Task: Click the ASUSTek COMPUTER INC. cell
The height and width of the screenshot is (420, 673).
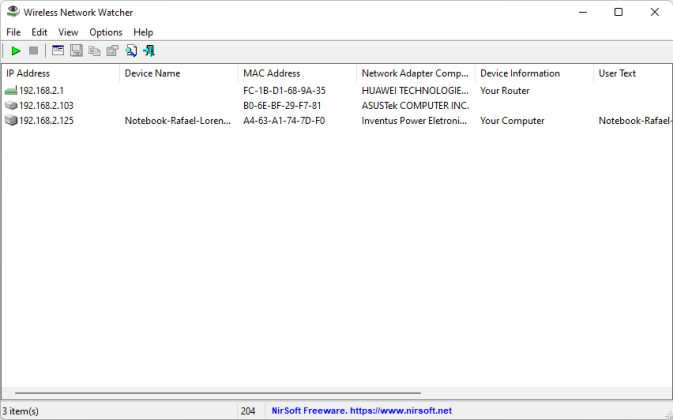Action: (x=415, y=106)
